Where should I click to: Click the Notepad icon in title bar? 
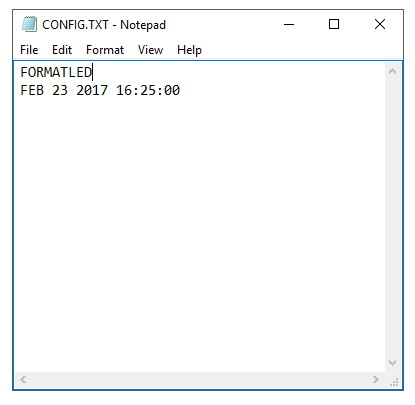pos(29,24)
